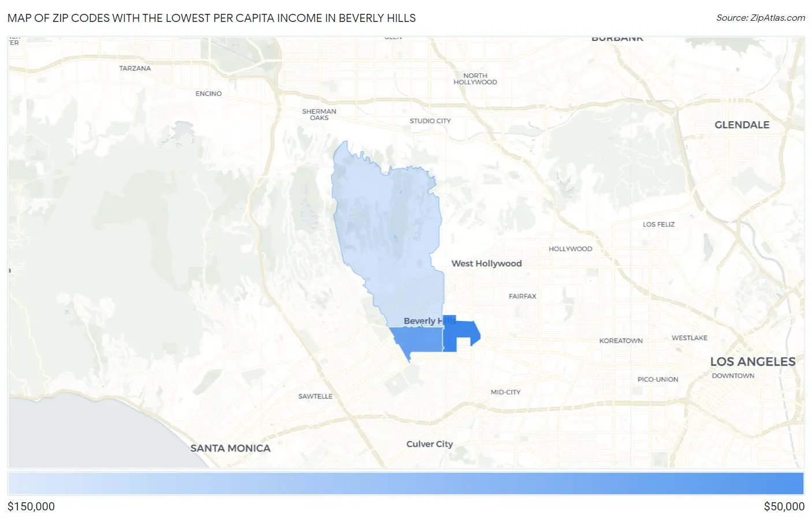Click the SAWTELLE map label
This screenshot has width=812, height=519.
[315, 396]
